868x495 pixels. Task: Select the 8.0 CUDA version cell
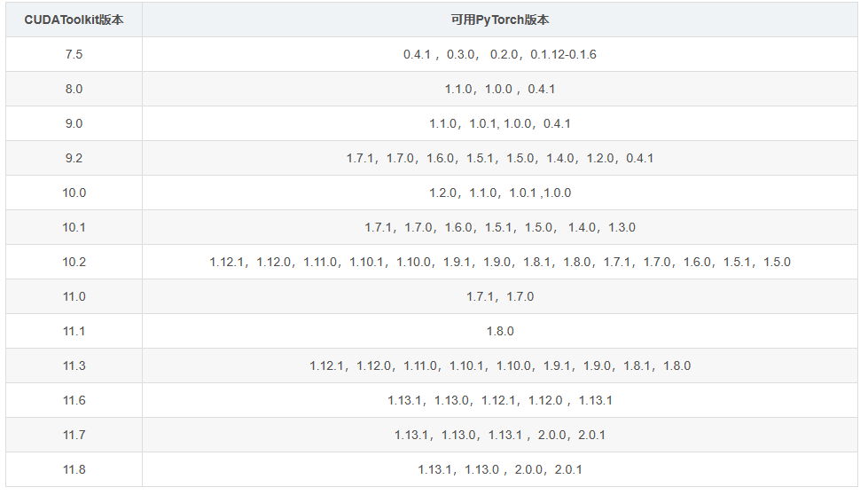pyautogui.click(x=74, y=89)
